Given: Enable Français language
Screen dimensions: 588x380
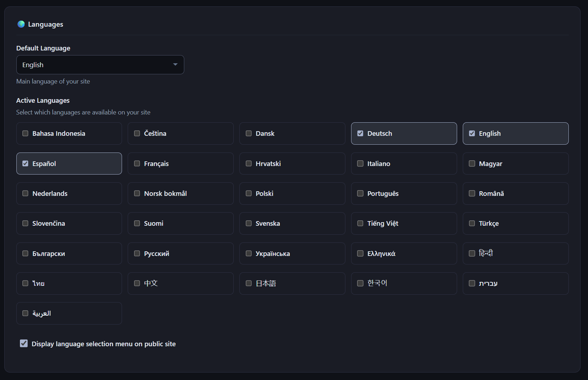Looking at the screenshot, I should (x=137, y=164).
